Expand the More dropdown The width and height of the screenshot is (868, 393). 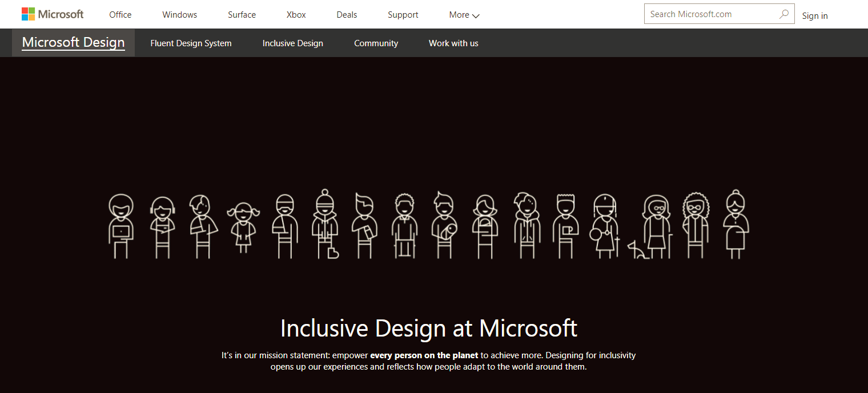(464, 15)
